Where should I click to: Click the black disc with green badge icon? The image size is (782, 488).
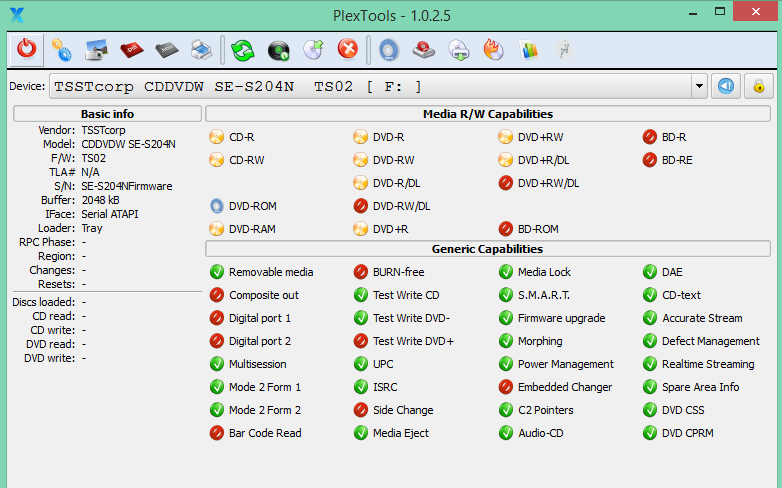[278, 50]
